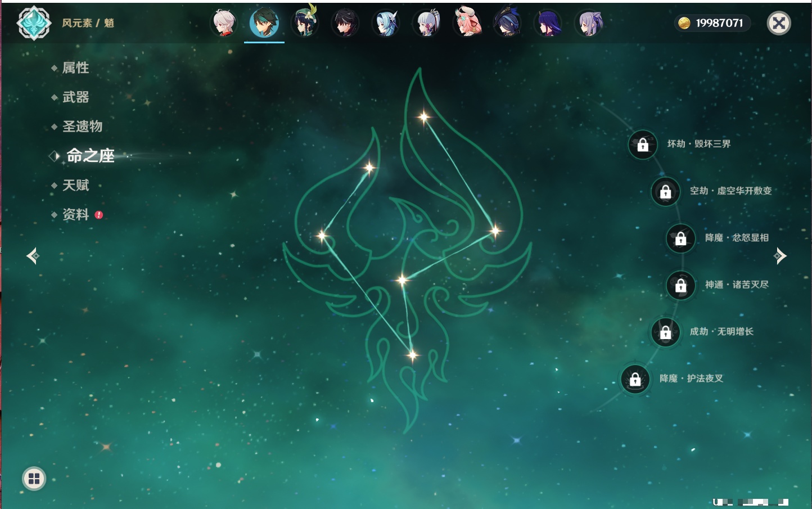Open the 属性 attributes menu

pos(75,68)
